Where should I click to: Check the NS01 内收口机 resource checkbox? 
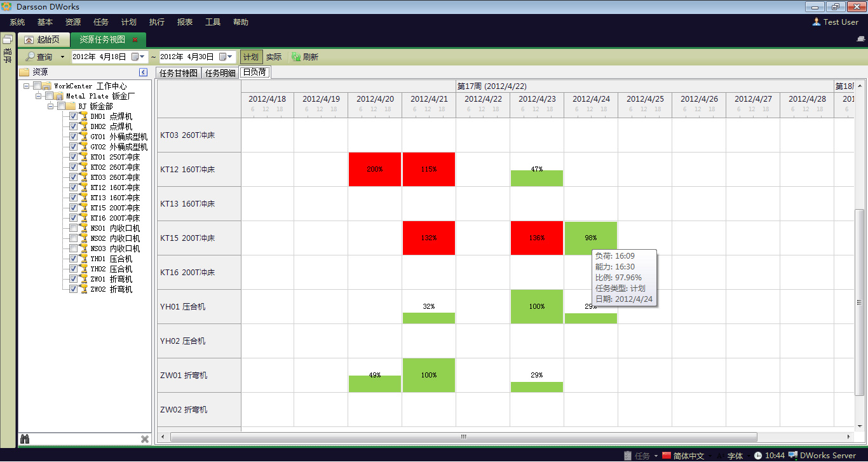pos(73,228)
